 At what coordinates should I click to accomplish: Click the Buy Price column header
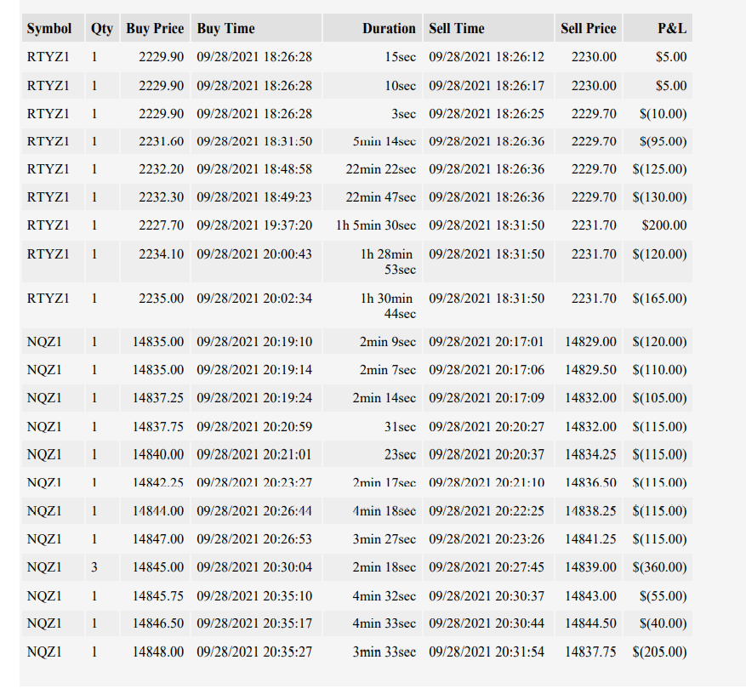pos(155,28)
